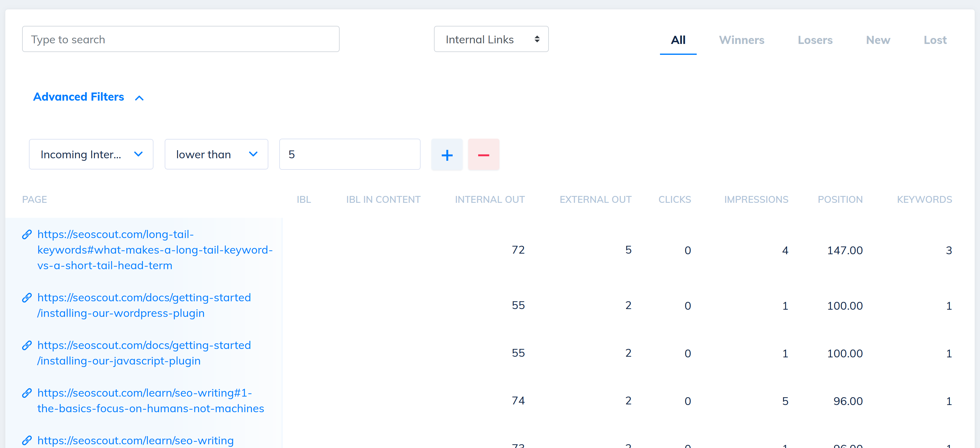Open the installing-our-javascript-plugin docs link
This screenshot has width=980, height=448.
pyautogui.click(x=144, y=353)
